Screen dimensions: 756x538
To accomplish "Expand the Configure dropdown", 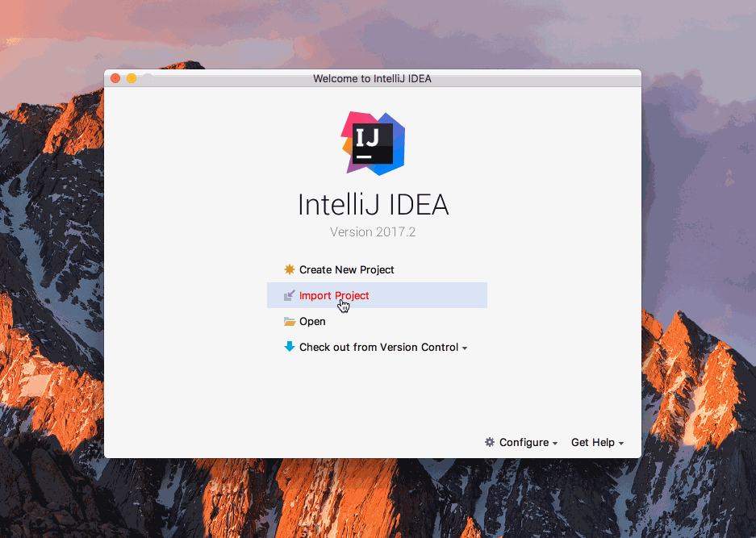I will coord(528,443).
